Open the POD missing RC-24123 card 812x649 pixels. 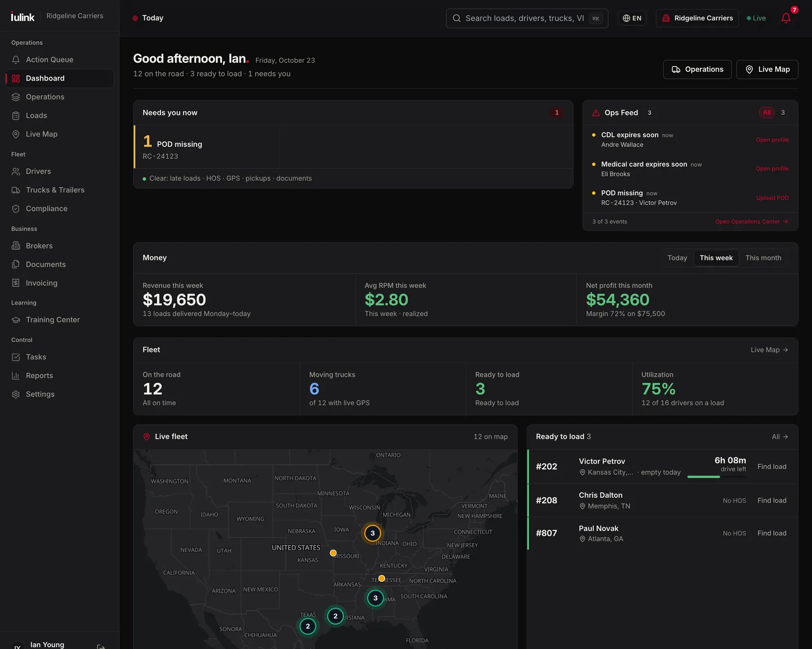click(x=207, y=147)
